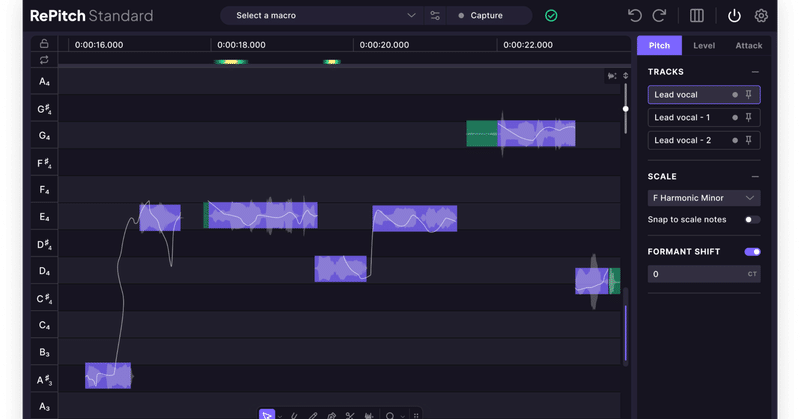Select the pen nib tool
The width and height of the screenshot is (800, 419).
[332, 415]
